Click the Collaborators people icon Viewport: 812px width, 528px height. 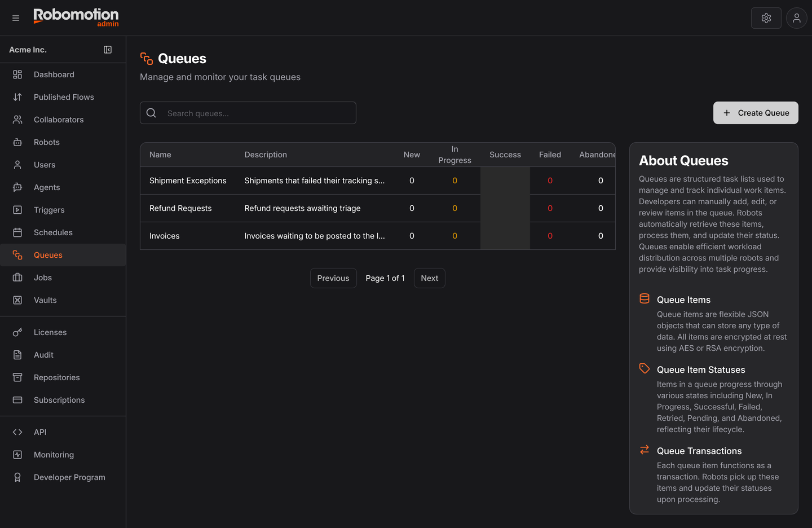tap(17, 120)
